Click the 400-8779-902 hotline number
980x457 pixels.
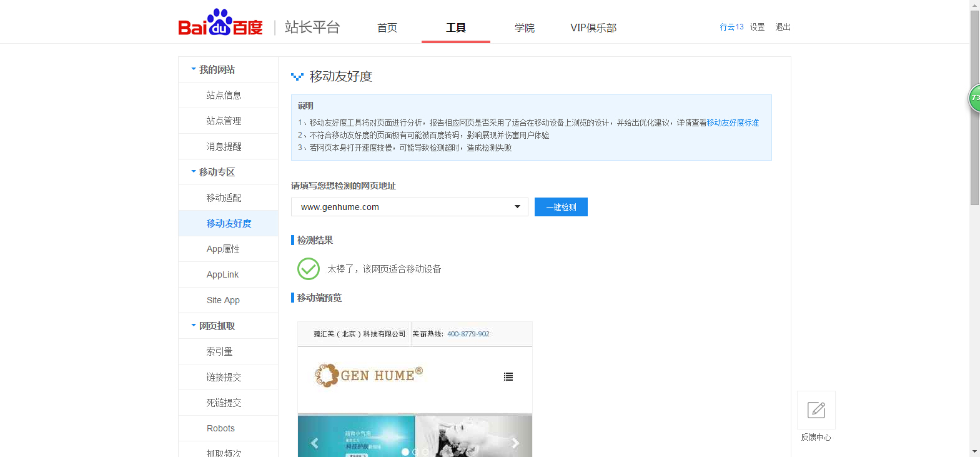pyautogui.click(x=468, y=334)
